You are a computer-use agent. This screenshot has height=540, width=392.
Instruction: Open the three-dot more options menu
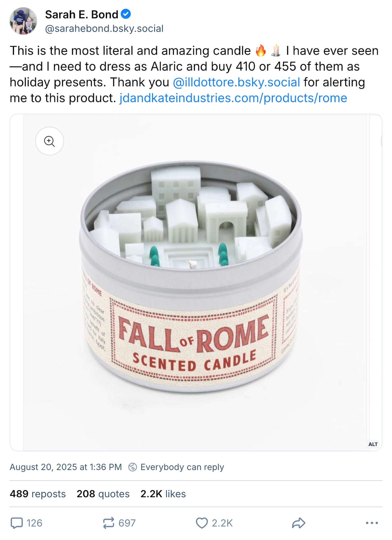coord(372,523)
